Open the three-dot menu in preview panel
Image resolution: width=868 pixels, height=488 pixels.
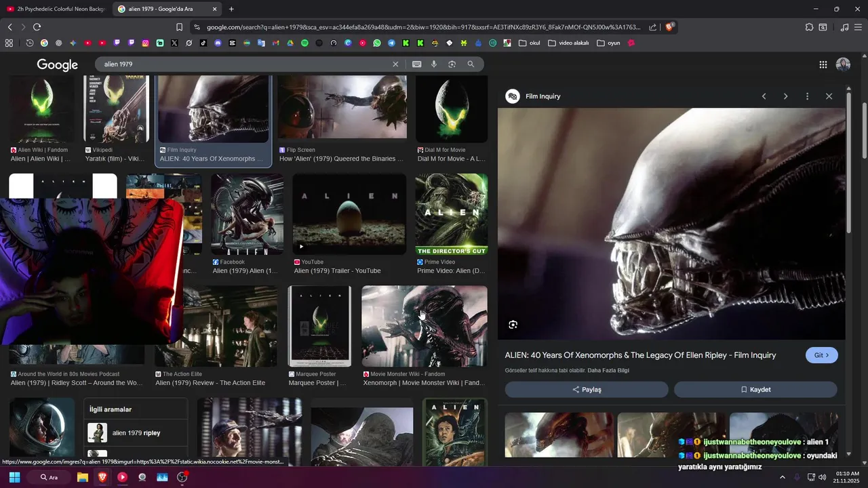pos(807,96)
